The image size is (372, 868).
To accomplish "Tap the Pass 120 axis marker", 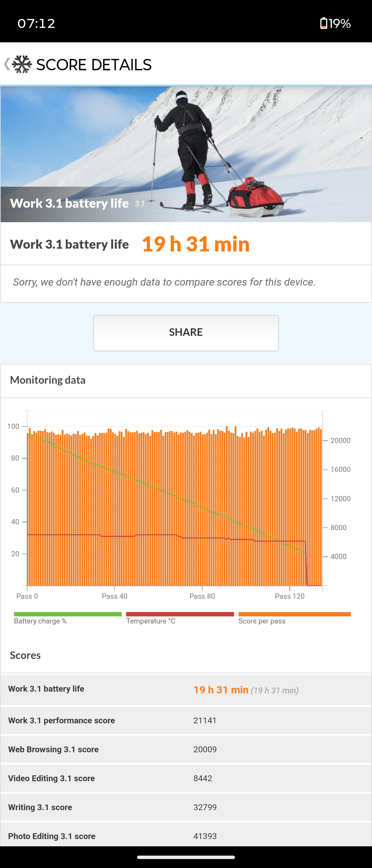I will [290, 596].
